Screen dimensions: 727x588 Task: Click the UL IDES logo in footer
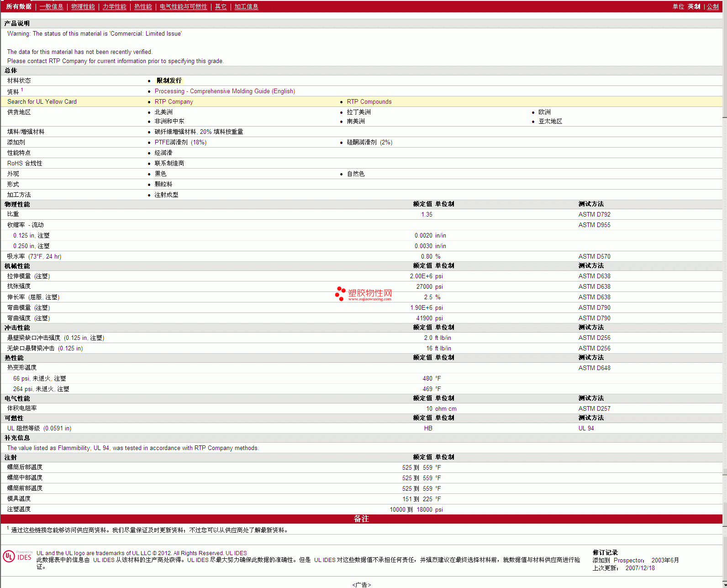click(x=17, y=556)
